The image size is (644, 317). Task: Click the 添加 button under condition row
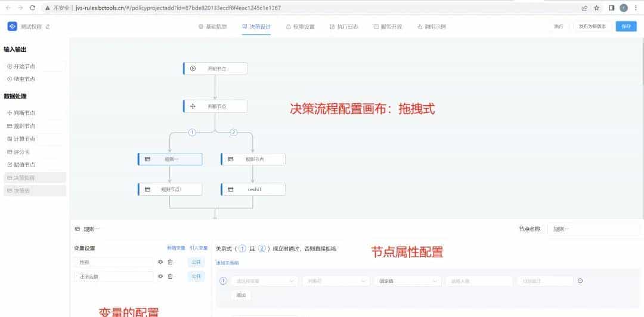point(241,295)
